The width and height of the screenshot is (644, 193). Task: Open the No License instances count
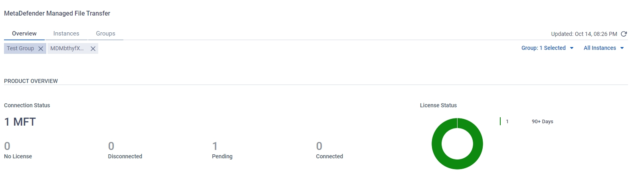pos(7,146)
